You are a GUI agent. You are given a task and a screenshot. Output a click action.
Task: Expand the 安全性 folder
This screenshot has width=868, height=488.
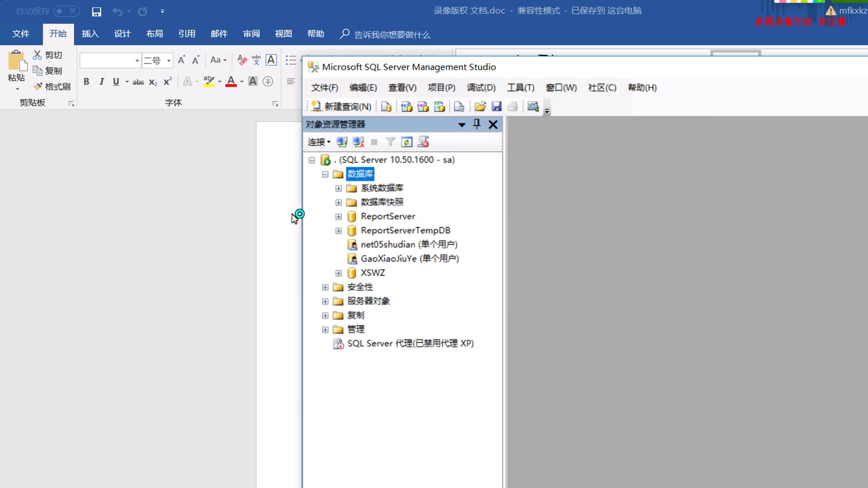point(325,287)
